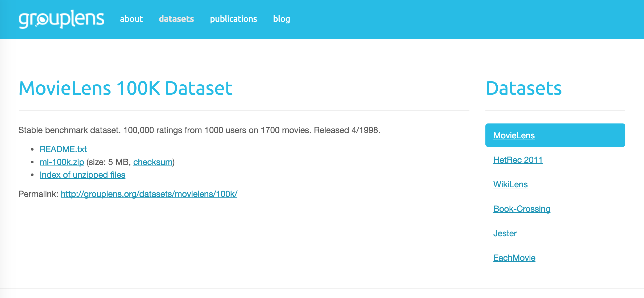The image size is (644, 298).
Task: Open the HetRec 2011 dataset link
Action: tap(518, 160)
